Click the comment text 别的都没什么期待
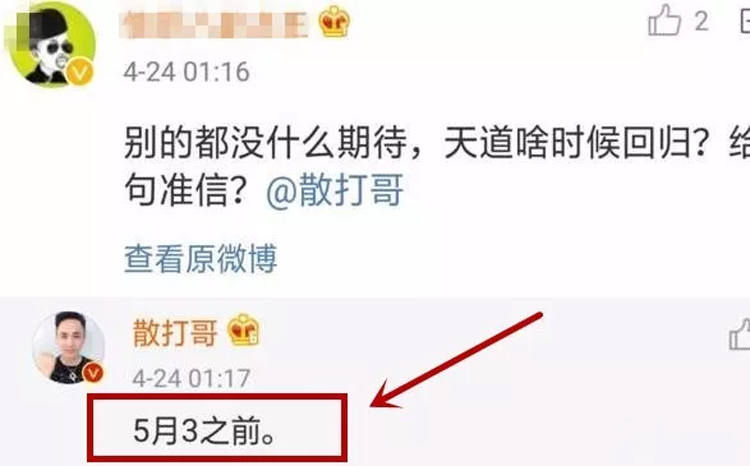This screenshot has height=466, width=750. point(265,143)
